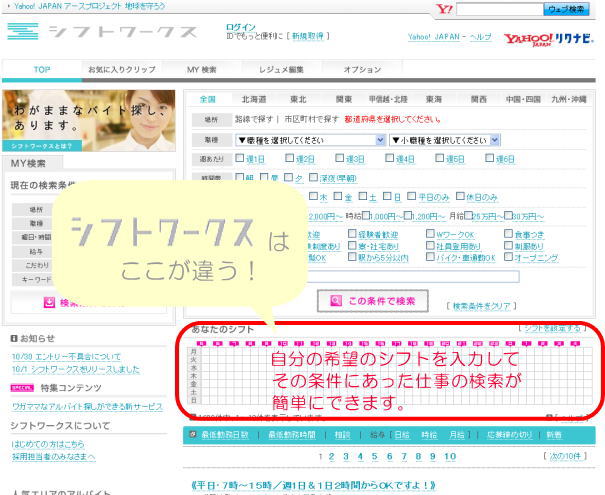605x495 pixels.
Task: Click the pink download icon in MY検索 panel
Action: pyautogui.click(x=49, y=302)
